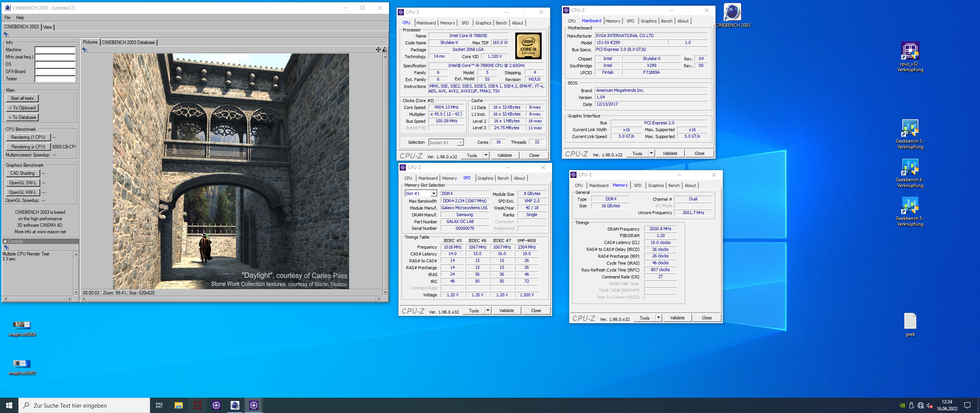The height and width of the screenshot is (413, 980).
Task: Run Rendering (1 CPU) benchmark
Action: click(x=28, y=137)
